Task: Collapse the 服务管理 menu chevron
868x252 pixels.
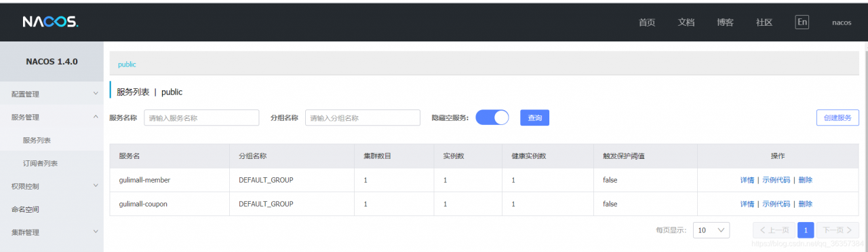Action: [x=96, y=117]
